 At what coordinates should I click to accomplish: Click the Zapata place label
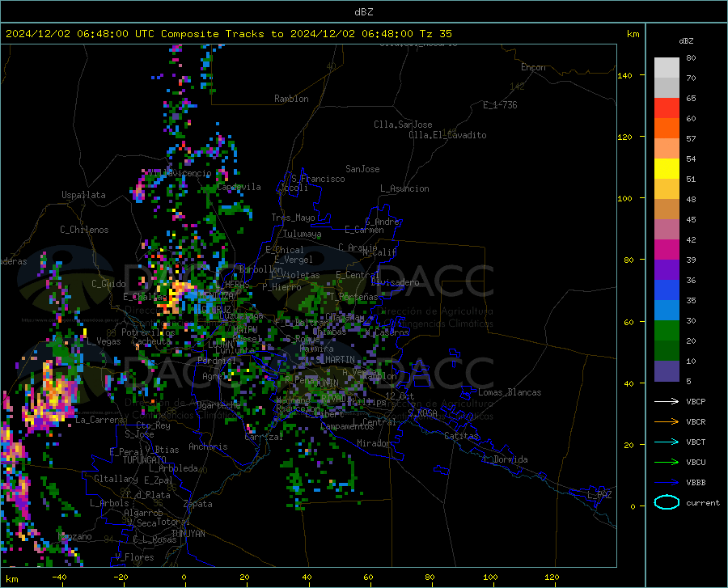pos(198,504)
